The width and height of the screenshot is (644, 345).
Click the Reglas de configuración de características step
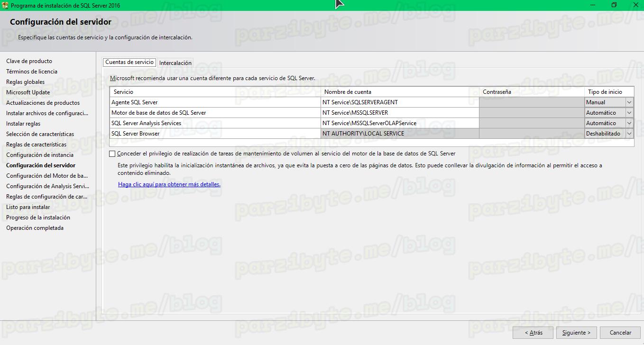(46, 197)
